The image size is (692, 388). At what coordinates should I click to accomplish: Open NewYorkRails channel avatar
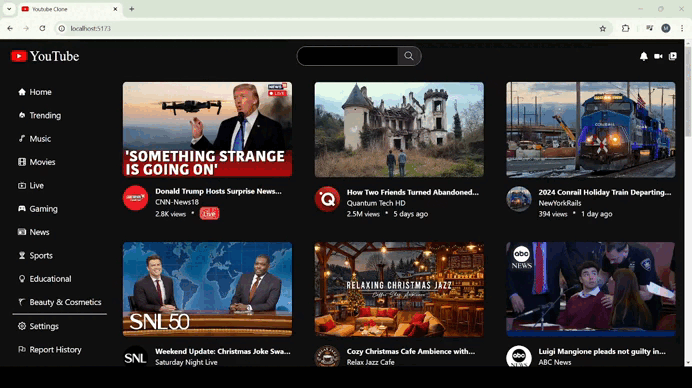coord(519,199)
